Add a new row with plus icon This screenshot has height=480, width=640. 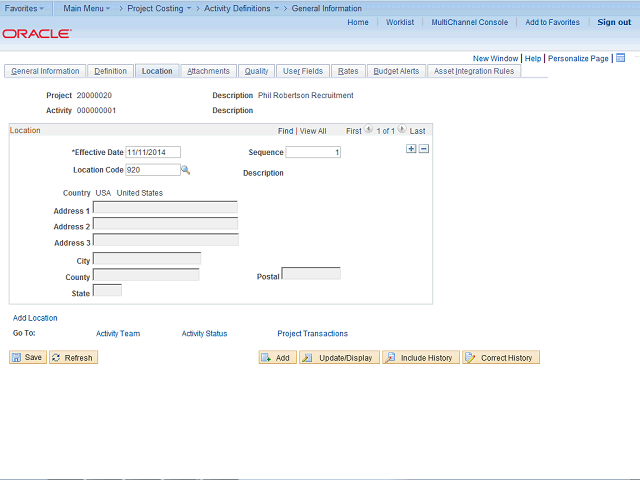[x=411, y=149]
